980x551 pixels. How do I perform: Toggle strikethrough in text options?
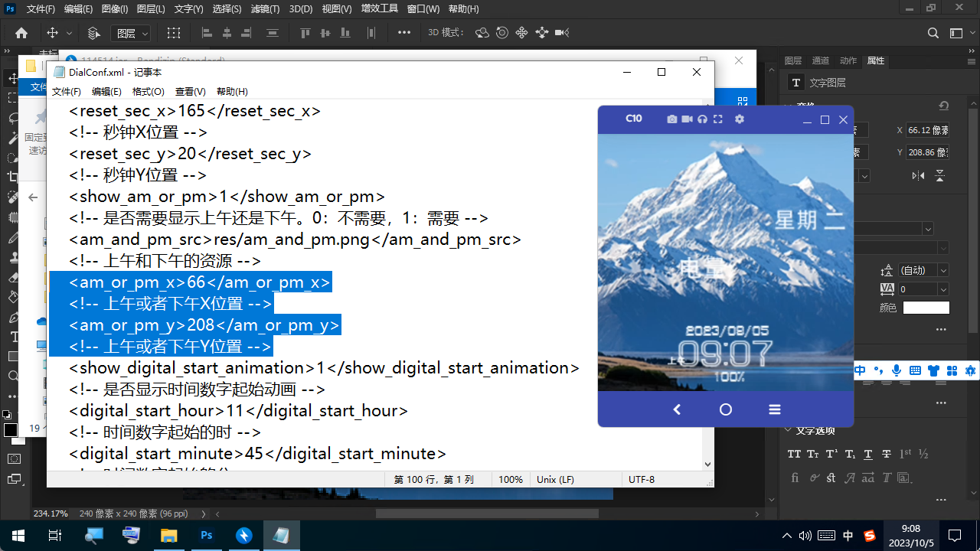(887, 454)
